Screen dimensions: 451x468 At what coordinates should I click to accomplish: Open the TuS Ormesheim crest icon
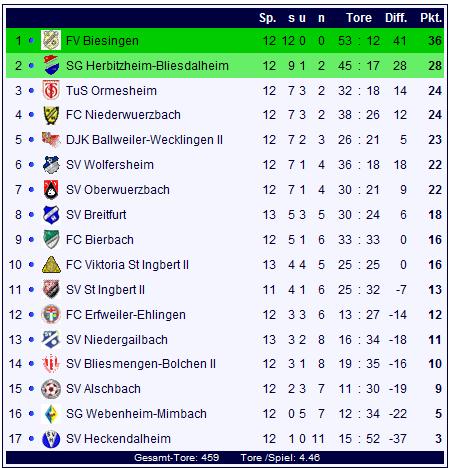[51, 91]
